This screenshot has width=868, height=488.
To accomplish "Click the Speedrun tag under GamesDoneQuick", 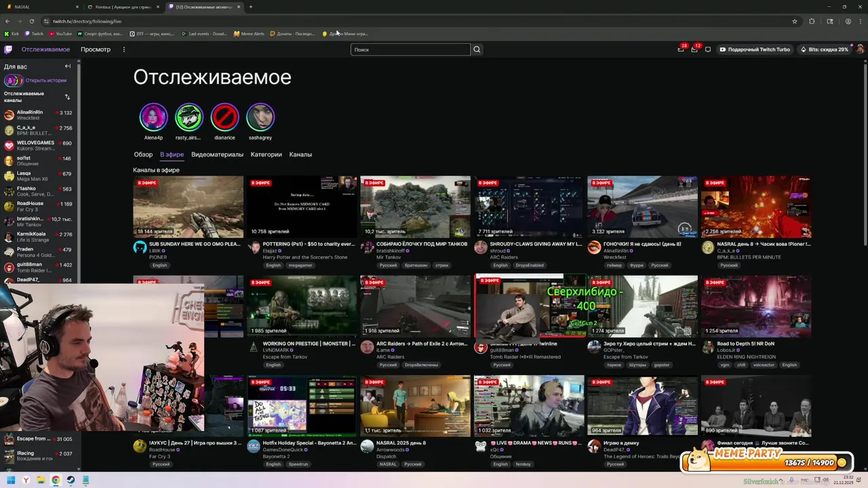I will 298,464.
